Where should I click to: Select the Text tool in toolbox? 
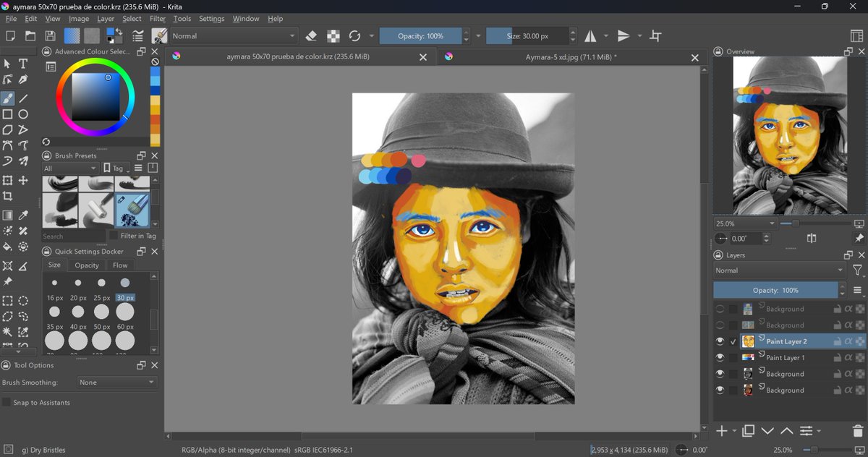tap(23, 64)
